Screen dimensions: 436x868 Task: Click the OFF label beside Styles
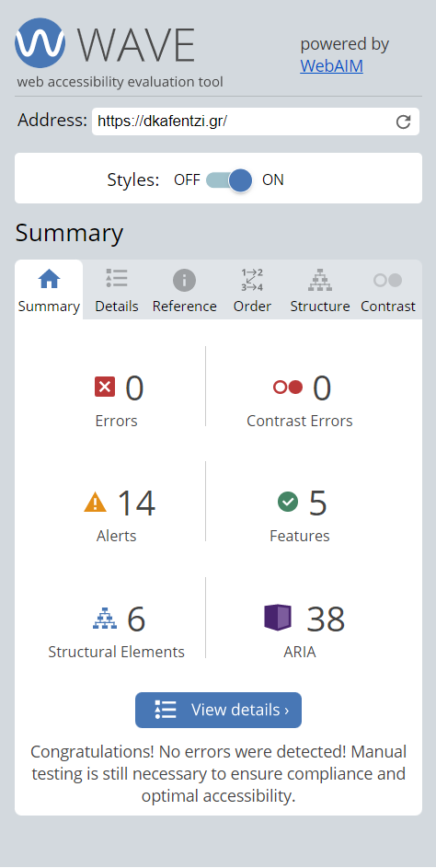coord(187,179)
